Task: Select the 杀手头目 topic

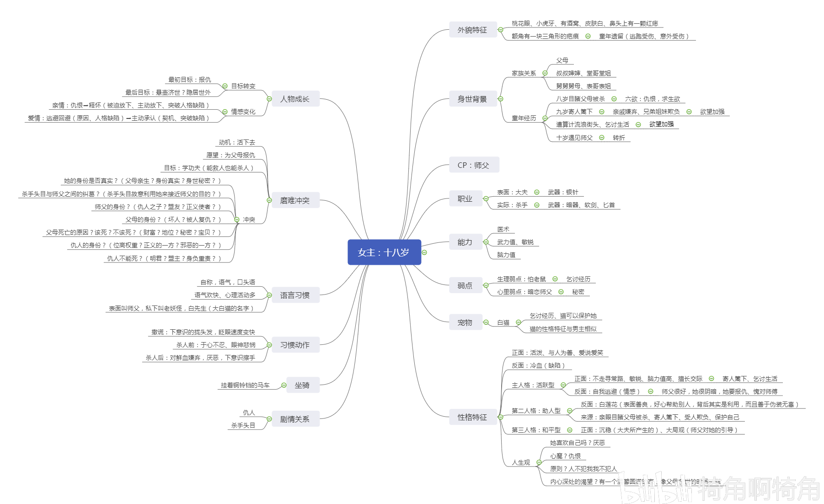Action: click(x=243, y=425)
